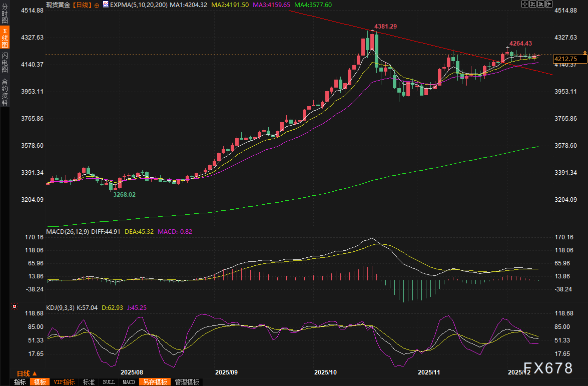Click the circled plus icon beside 日线

pyautogui.click(x=97, y=6)
